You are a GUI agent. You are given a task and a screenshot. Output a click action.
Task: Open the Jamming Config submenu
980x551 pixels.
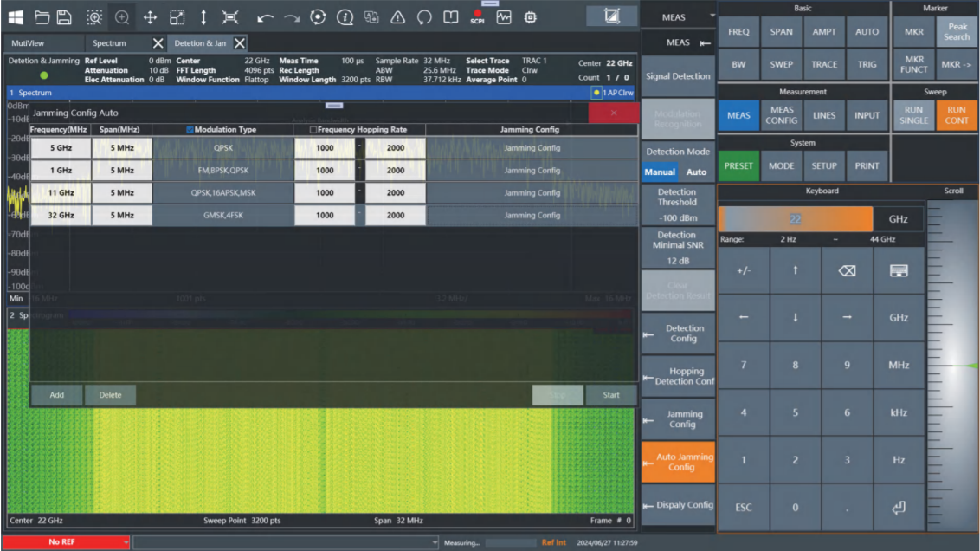pos(678,419)
